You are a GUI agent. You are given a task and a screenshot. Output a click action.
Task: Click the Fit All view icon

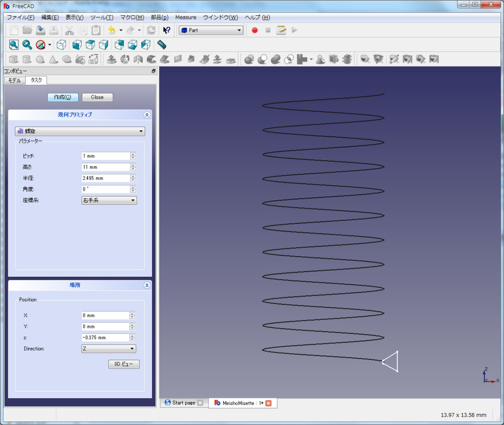tap(13, 45)
